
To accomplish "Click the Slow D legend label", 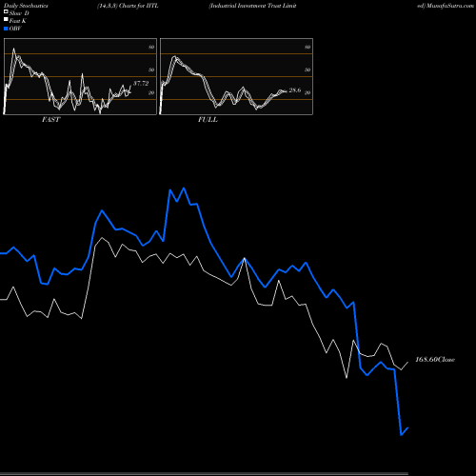I will pos(19,13).
